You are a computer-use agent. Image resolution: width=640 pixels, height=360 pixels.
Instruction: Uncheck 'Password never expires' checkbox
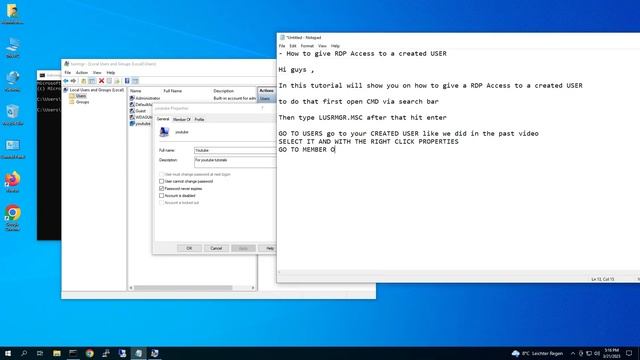point(162,189)
